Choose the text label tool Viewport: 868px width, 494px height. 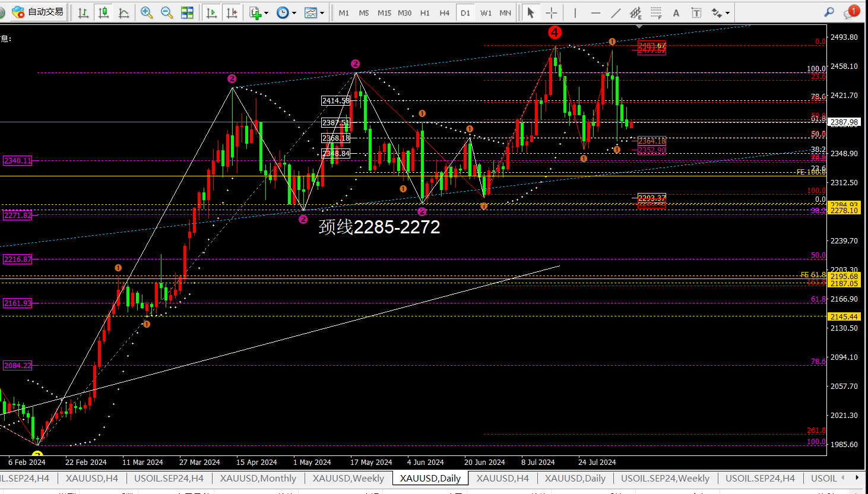696,12
